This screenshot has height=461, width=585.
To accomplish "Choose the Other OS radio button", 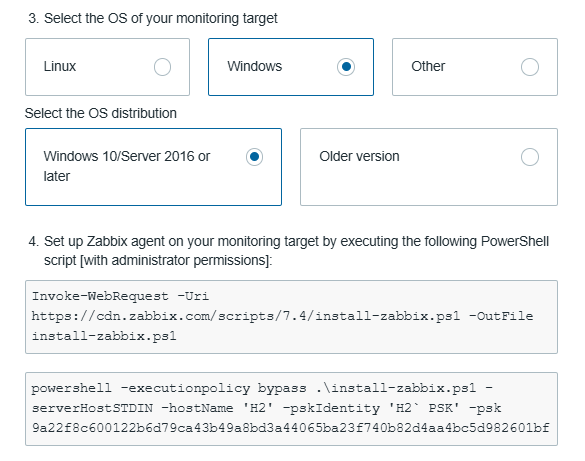I will pyautogui.click(x=530, y=67).
